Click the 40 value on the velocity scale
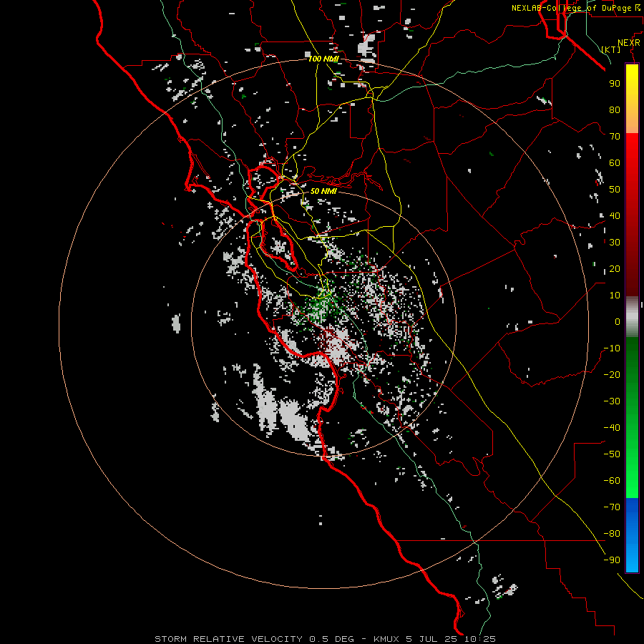The height and width of the screenshot is (644, 644). (615, 215)
